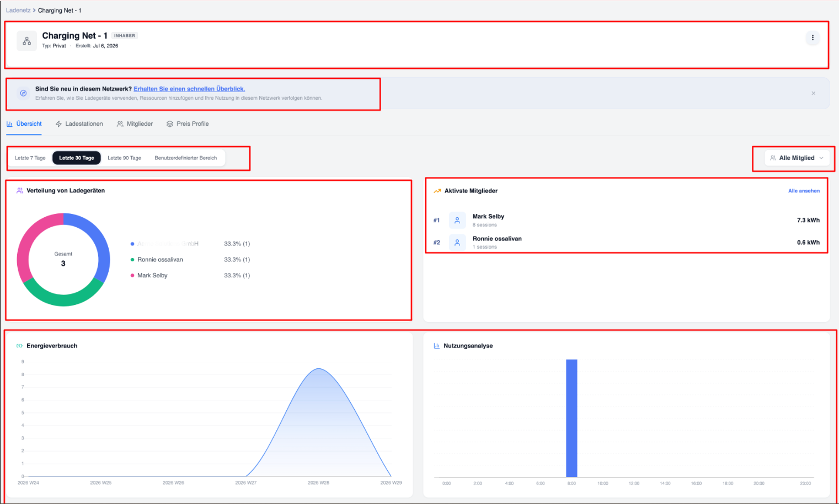This screenshot has width=839, height=504.
Task: Go to the Preis Profile tab
Action: [188, 124]
